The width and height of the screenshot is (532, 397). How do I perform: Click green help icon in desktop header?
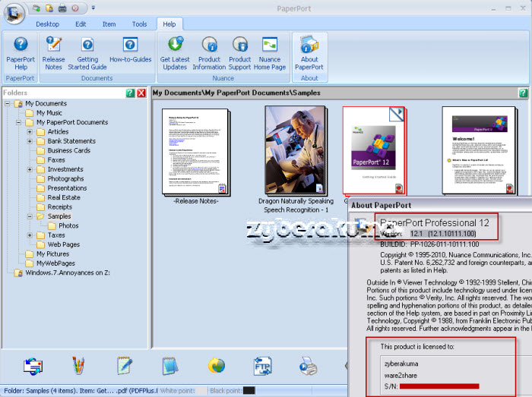click(x=523, y=93)
